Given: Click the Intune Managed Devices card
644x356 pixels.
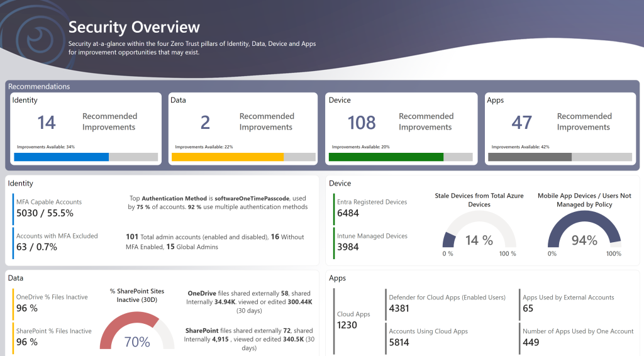Looking at the screenshot, I should (x=371, y=242).
